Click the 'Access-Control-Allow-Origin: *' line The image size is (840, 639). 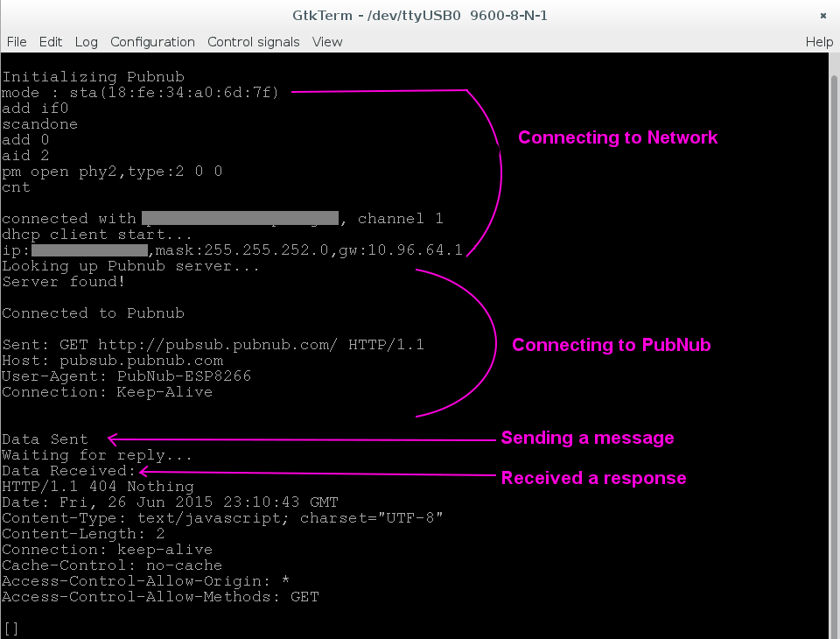click(x=146, y=581)
